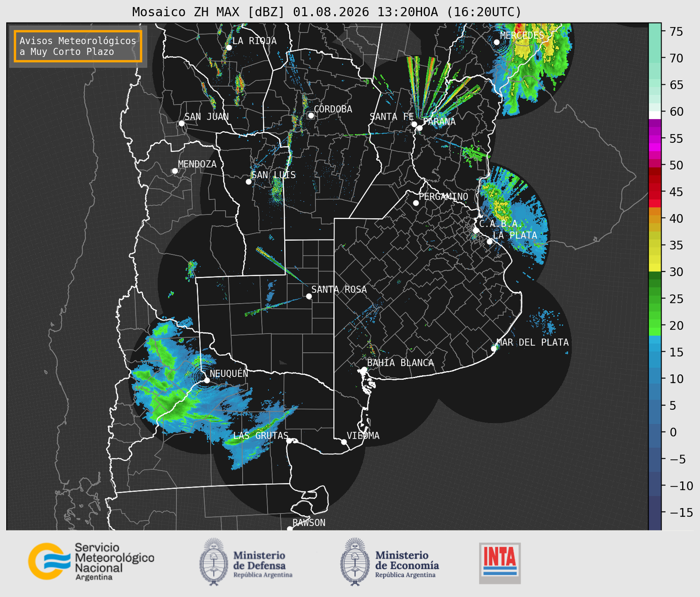This screenshot has height=597, width=700.
Task: Click the INTA logo
Action: click(500, 563)
